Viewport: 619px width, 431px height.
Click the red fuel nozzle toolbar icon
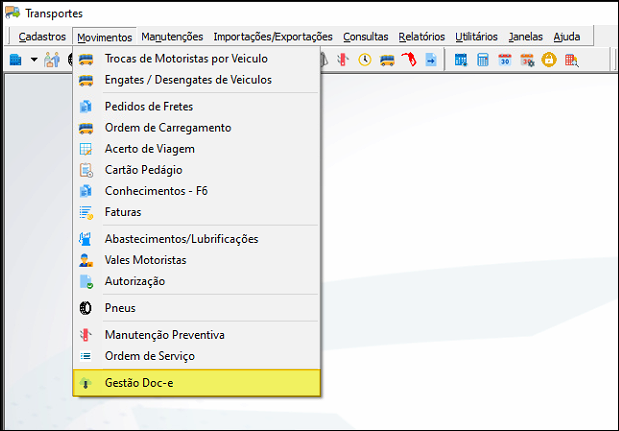coord(409,60)
